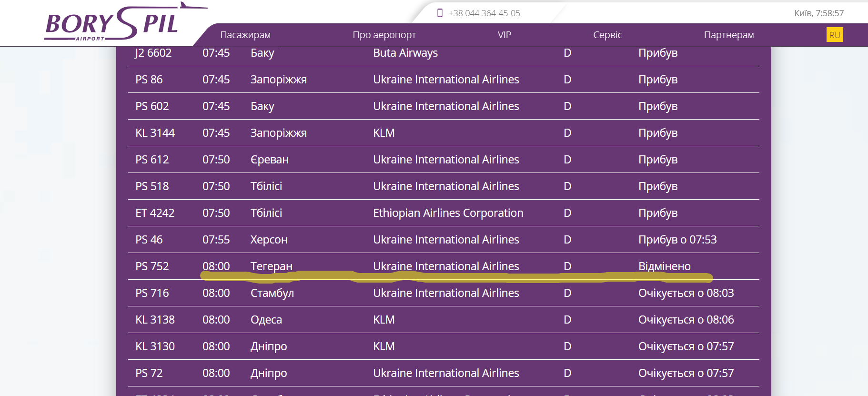This screenshot has width=868, height=396.
Task: Select flight PS 752 from Тегеран
Action: (152, 266)
